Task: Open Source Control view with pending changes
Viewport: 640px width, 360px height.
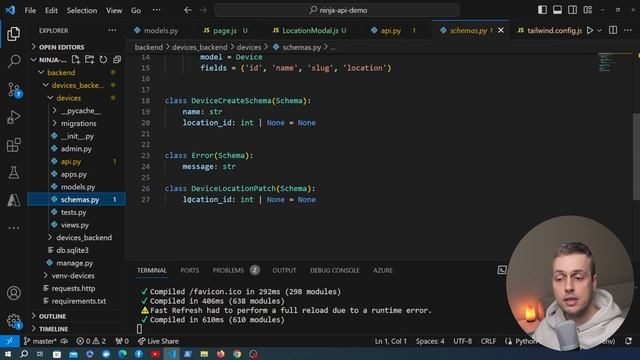Action: coord(13,89)
